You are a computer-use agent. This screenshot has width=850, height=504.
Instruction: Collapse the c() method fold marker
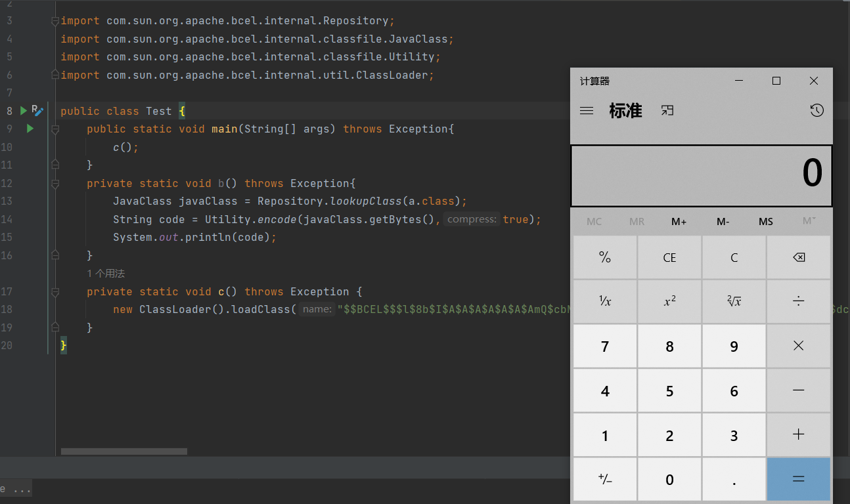[55, 292]
